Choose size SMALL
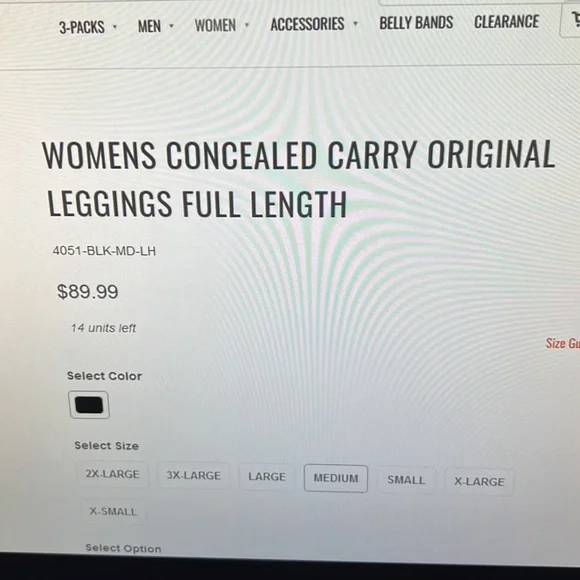Viewport: 580px width, 580px height. [x=406, y=480]
